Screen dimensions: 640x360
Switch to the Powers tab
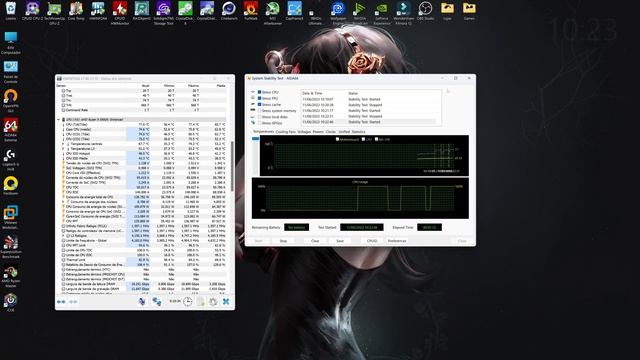tap(318, 132)
